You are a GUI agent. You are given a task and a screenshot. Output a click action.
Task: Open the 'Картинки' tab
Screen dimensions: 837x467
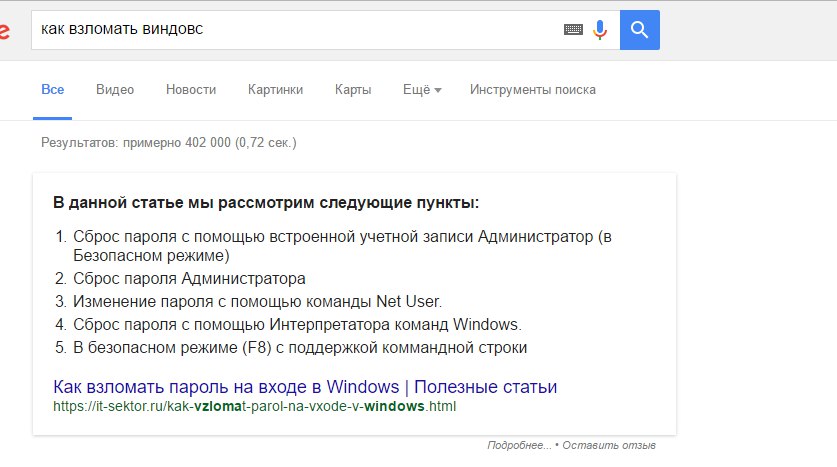click(275, 90)
